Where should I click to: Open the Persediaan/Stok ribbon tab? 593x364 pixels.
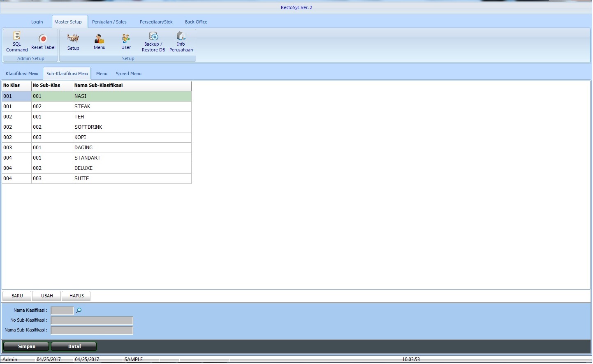156,22
